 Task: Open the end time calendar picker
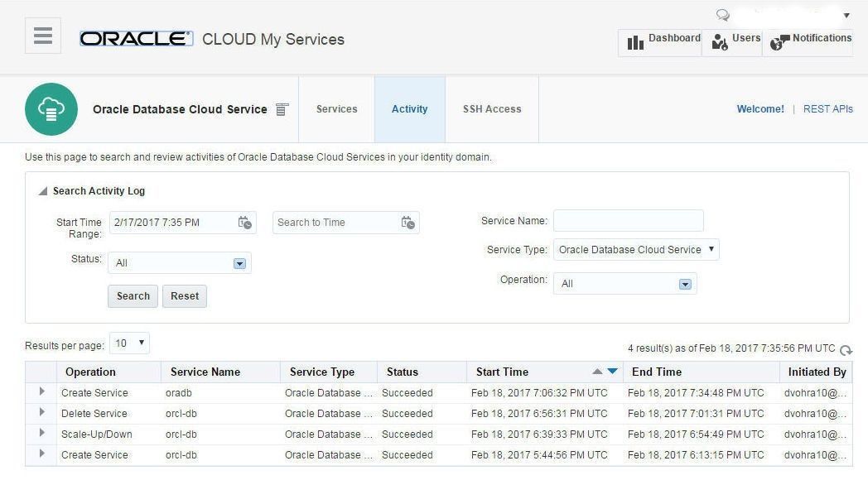click(408, 223)
